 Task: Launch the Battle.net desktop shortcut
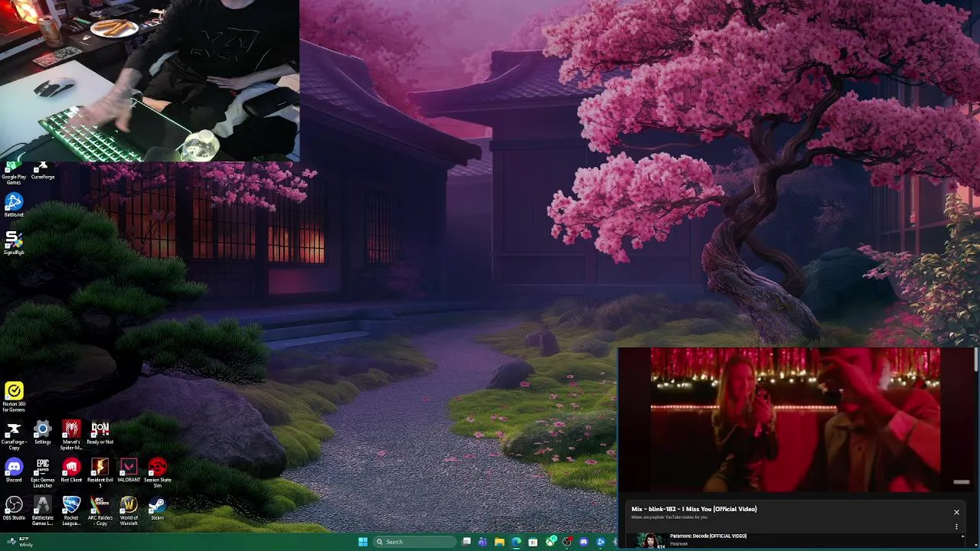click(x=14, y=206)
